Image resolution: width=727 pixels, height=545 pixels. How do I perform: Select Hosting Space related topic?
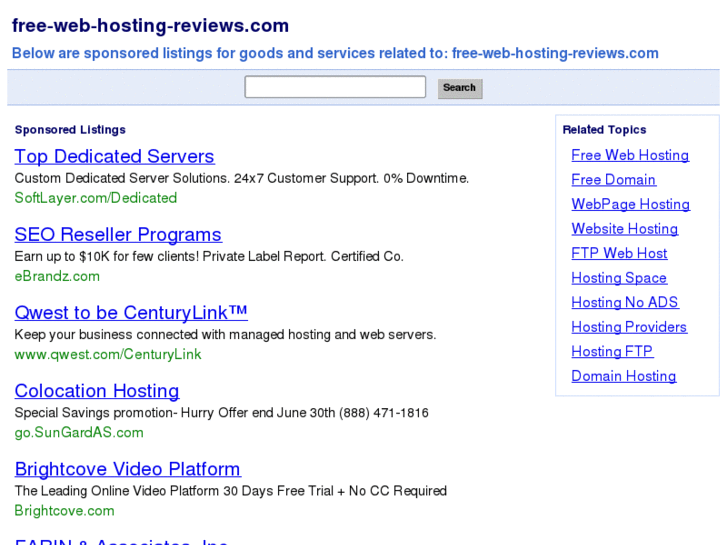(619, 278)
